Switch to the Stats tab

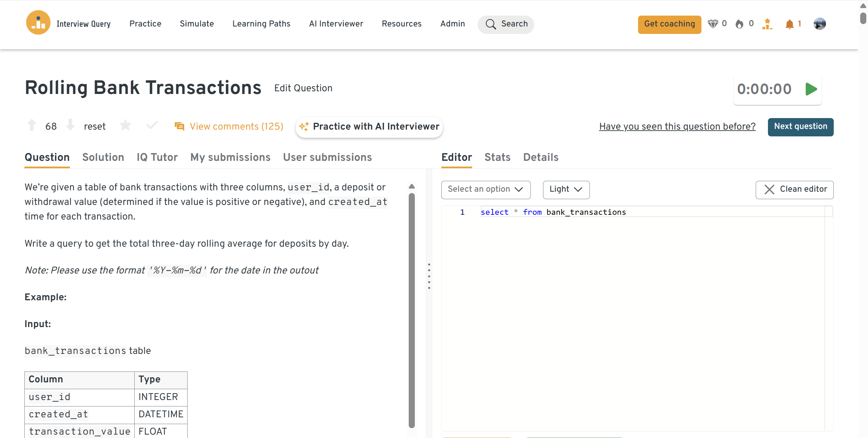[x=497, y=157]
